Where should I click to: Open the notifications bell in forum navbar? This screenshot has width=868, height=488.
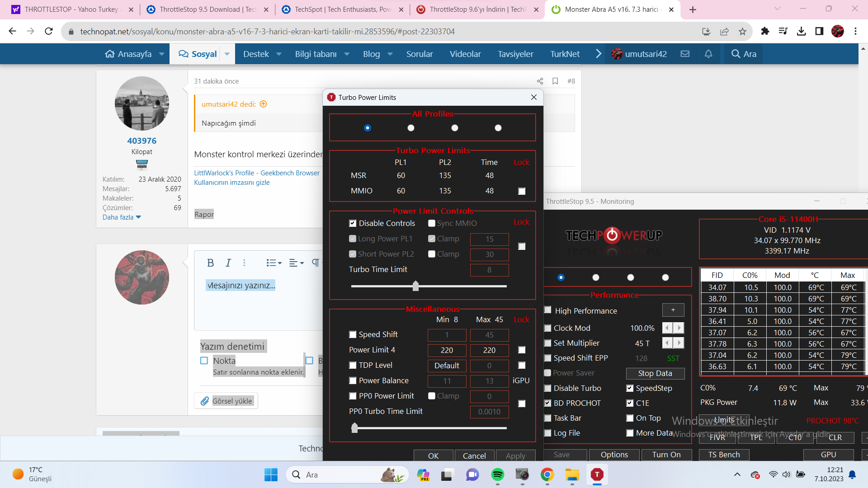point(708,54)
